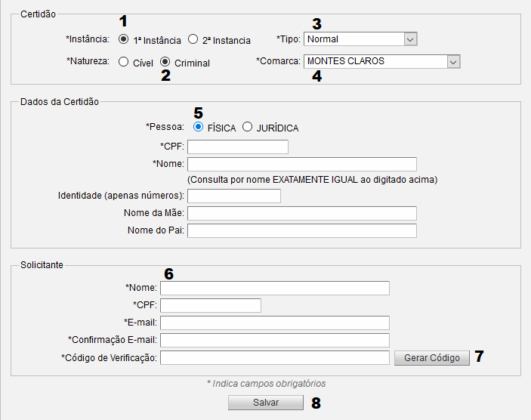Viewport: 531px width, 420px height.
Task: Click the Gerar Código button
Action: tap(432, 358)
